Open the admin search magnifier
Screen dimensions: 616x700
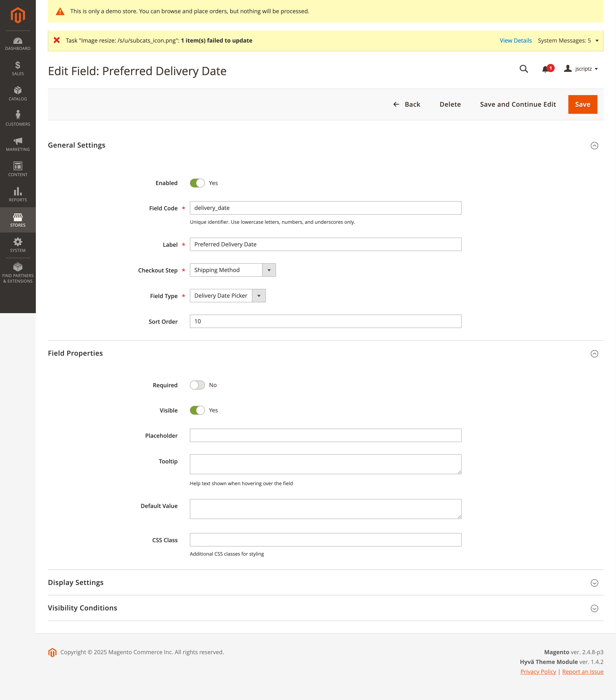tap(524, 69)
